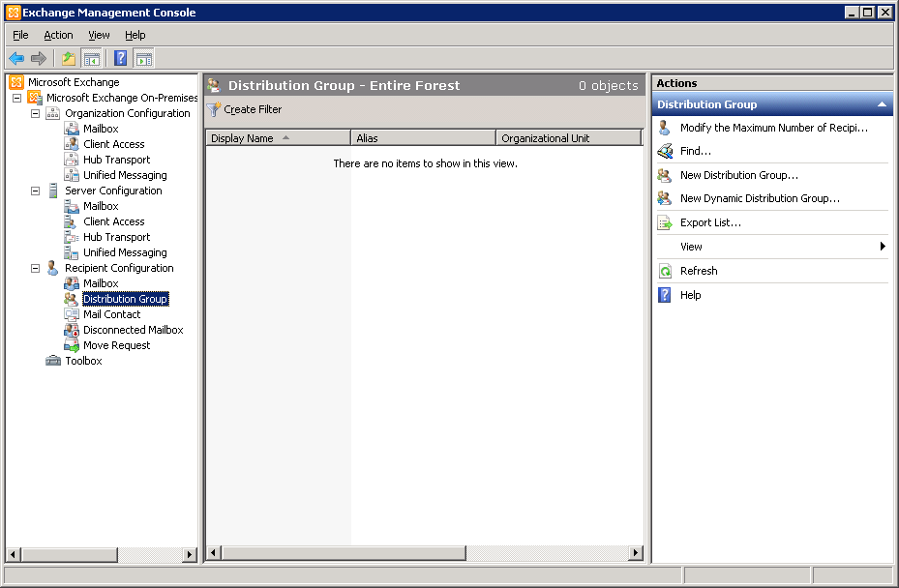Click the Find... action
Screen dimensions: 899x588
(696, 151)
